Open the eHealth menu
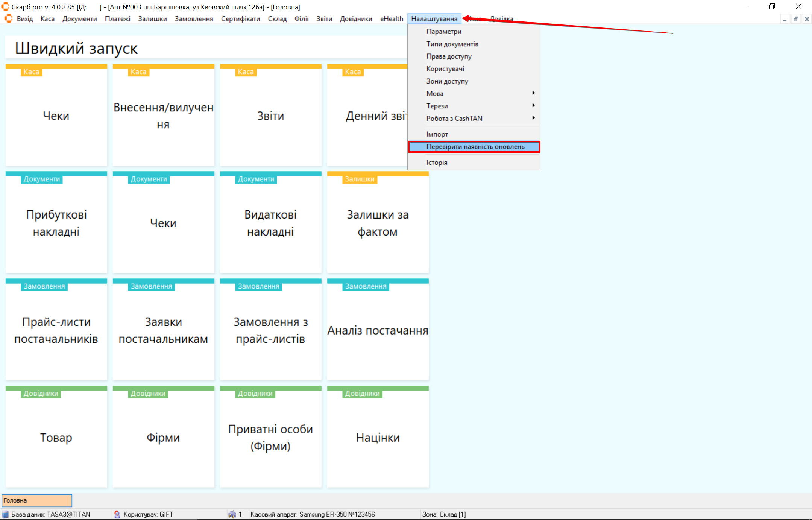 (391, 19)
